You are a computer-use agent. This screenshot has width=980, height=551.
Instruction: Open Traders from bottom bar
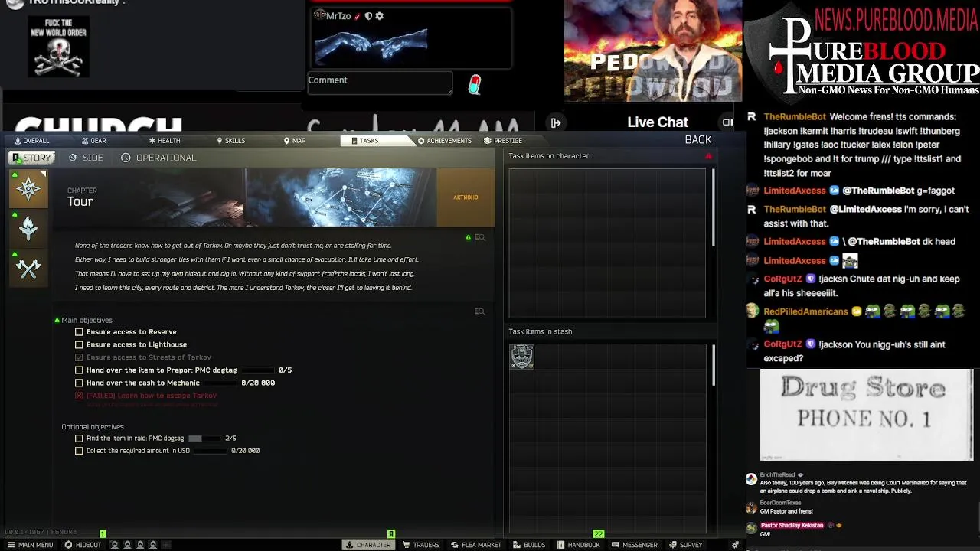point(420,545)
